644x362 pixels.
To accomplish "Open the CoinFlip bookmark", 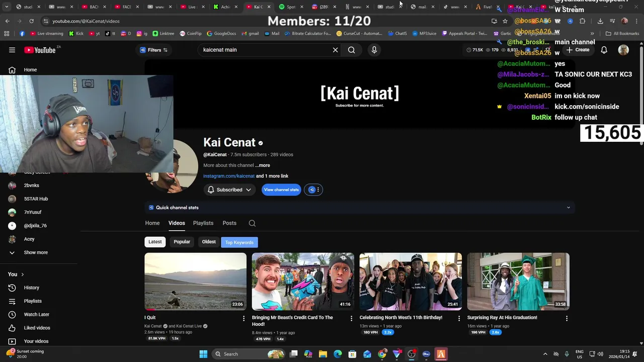I will [190, 34].
